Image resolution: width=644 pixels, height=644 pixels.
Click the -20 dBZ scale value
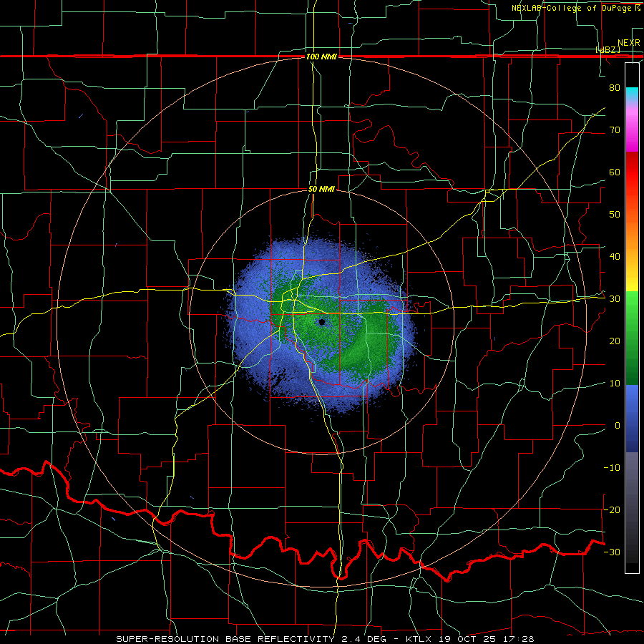point(612,509)
